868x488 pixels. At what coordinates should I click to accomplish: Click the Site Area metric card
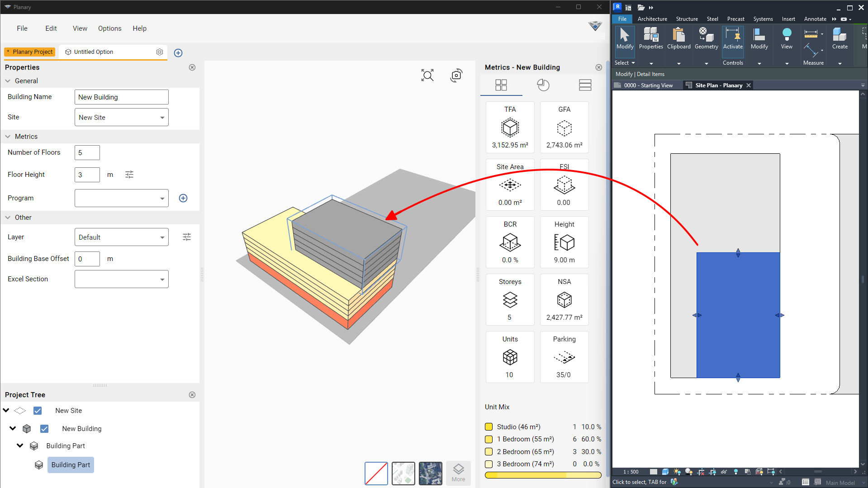510,185
